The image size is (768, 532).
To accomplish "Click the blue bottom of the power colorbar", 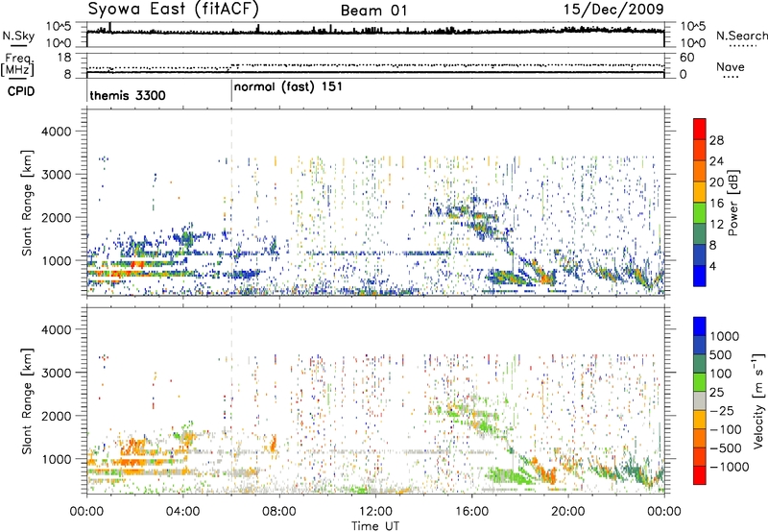I will (x=700, y=277).
